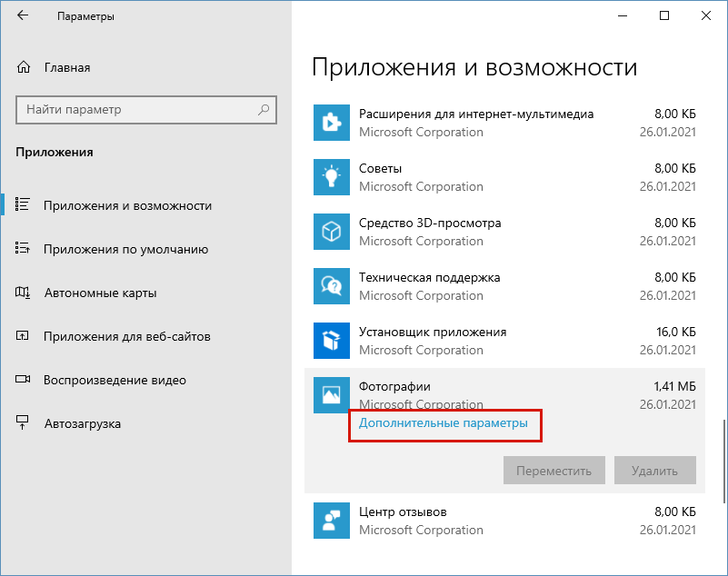Click the Фотографии app icon
The width and height of the screenshot is (728, 576).
click(x=332, y=395)
